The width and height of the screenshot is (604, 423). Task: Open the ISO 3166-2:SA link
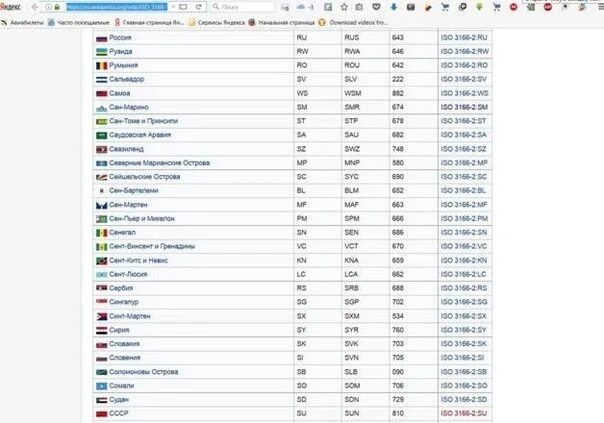tap(464, 135)
